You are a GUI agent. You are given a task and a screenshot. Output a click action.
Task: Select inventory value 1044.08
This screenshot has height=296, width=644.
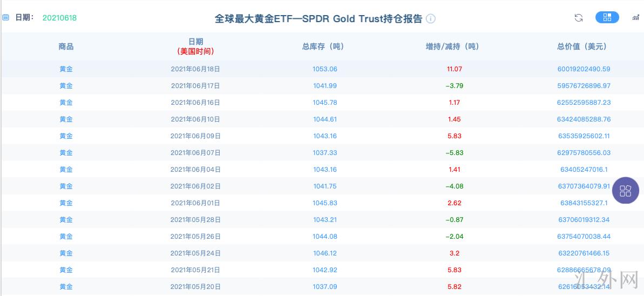pos(325,237)
